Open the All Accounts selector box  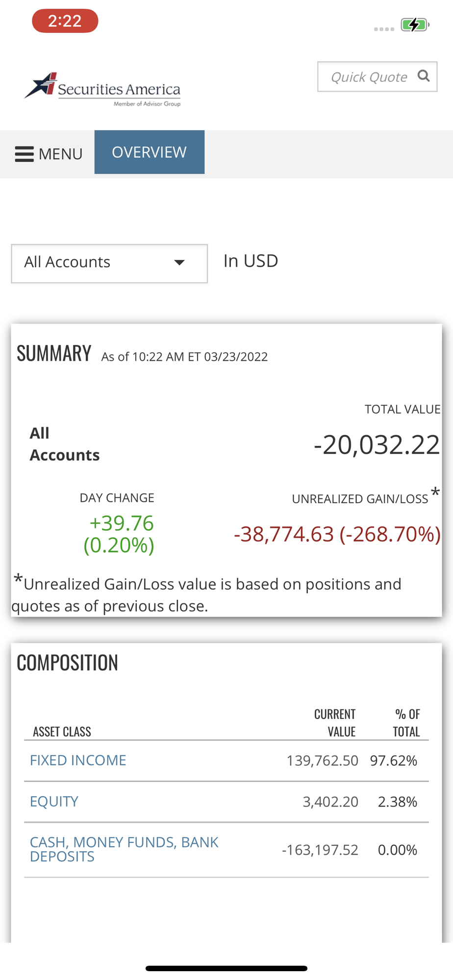pyautogui.click(x=98, y=263)
